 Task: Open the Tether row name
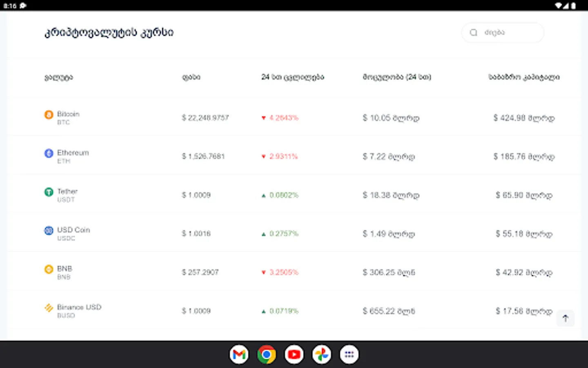tap(67, 191)
